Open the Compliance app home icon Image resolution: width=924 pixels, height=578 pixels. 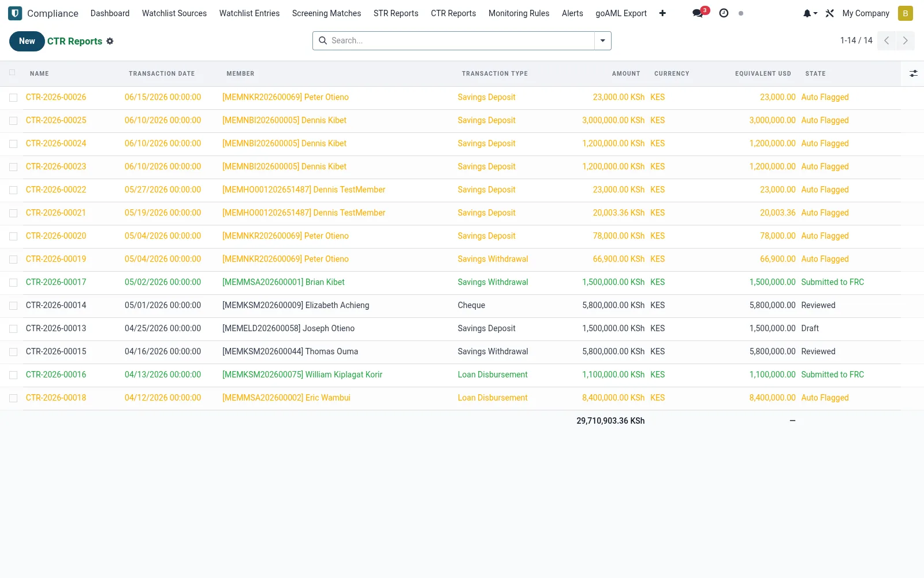click(15, 13)
